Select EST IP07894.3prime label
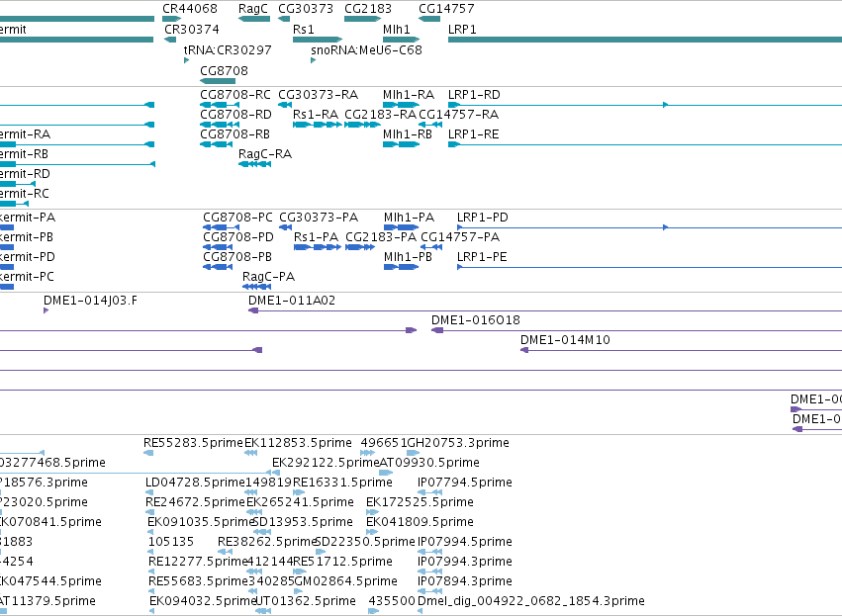This screenshot has width=842, height=616. [x=465, y=582]
